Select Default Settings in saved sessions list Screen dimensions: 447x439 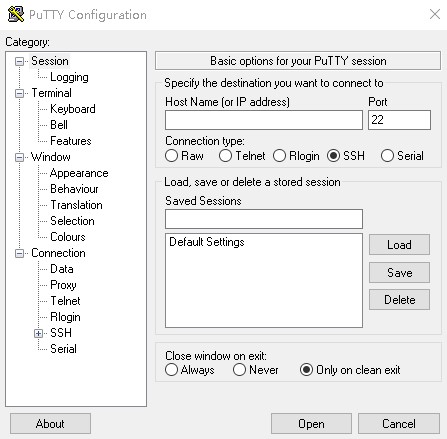tap(207, 242)
